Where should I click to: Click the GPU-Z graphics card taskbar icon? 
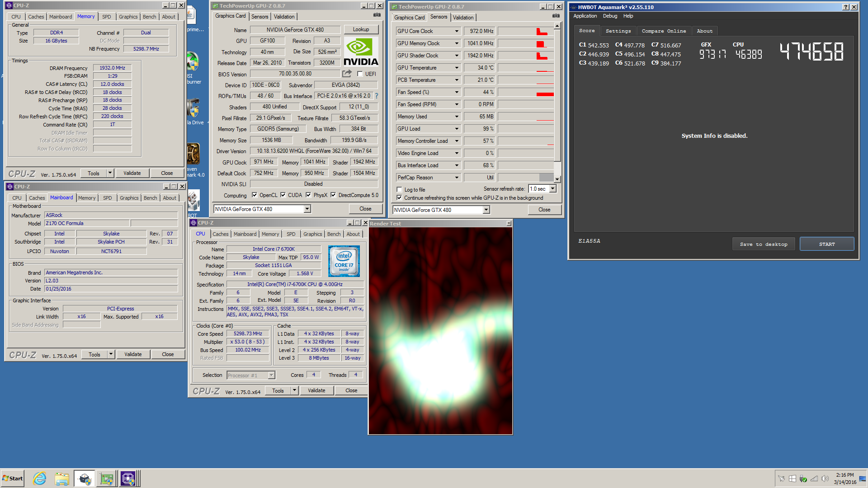(x=107, y=479)
